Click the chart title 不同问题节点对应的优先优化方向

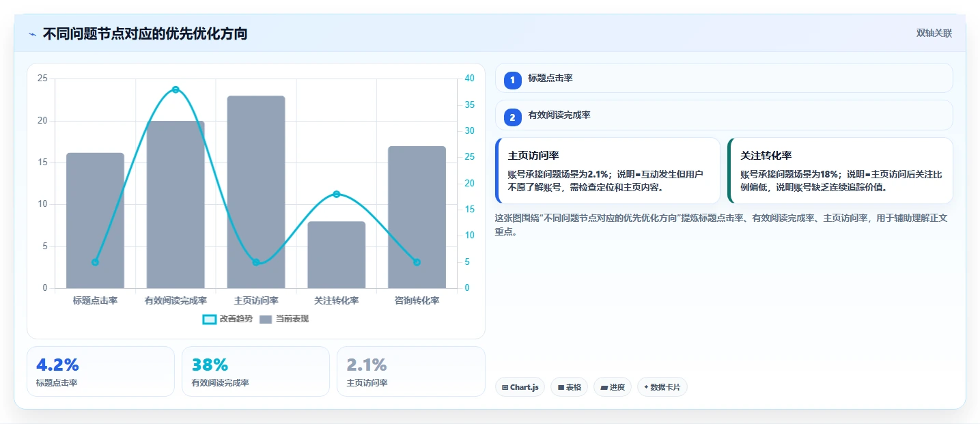(x=145, y=33)
